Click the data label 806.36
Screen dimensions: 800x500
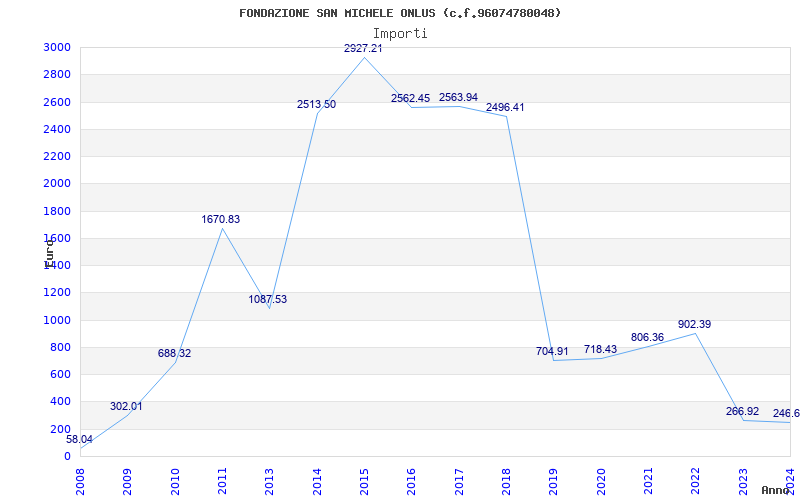[647, 337]
